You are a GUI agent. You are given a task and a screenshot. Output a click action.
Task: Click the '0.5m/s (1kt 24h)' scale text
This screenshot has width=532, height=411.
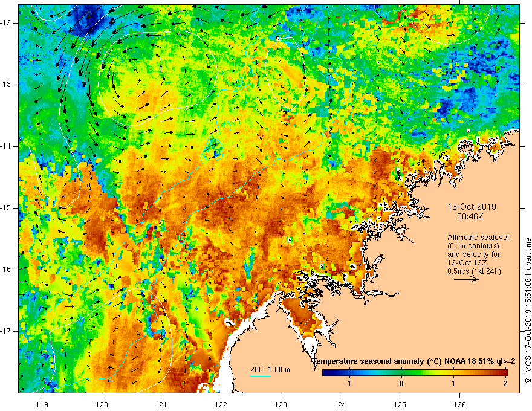click(x=474, y=271)
